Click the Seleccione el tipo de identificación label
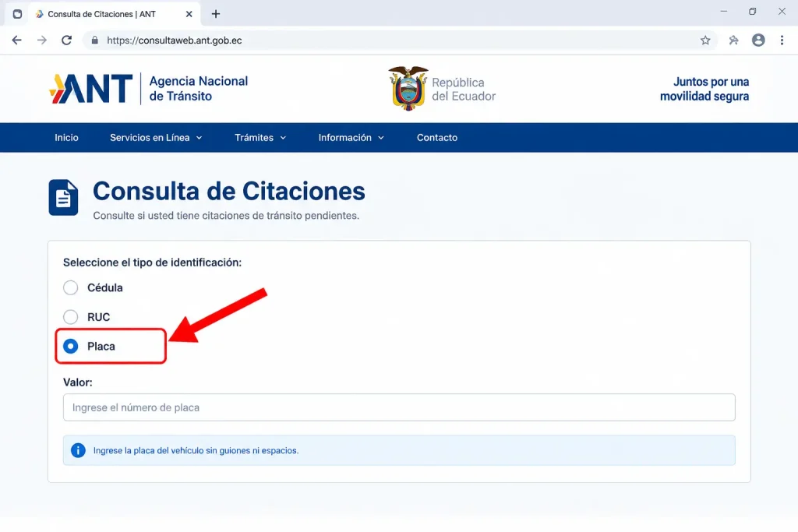 tap(152, 262)
